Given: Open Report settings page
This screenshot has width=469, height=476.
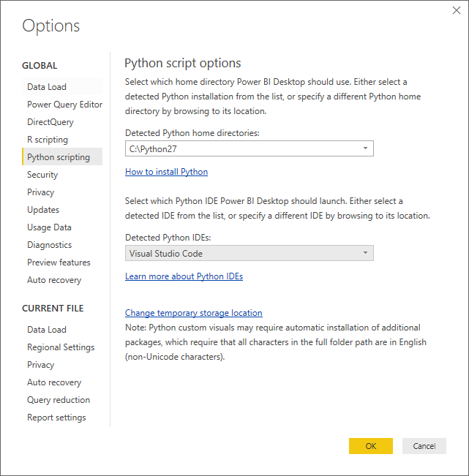Looking at the screenshot, I should (62, 418).
